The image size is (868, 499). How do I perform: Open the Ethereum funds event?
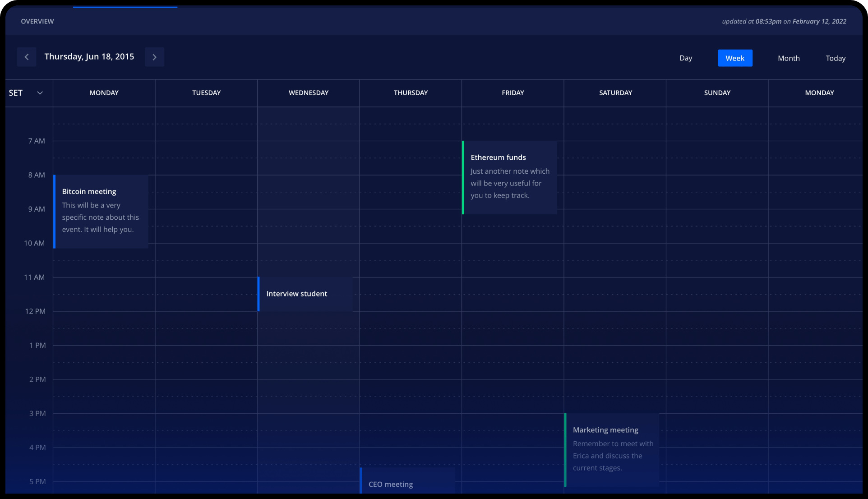[x=510, y=177]
